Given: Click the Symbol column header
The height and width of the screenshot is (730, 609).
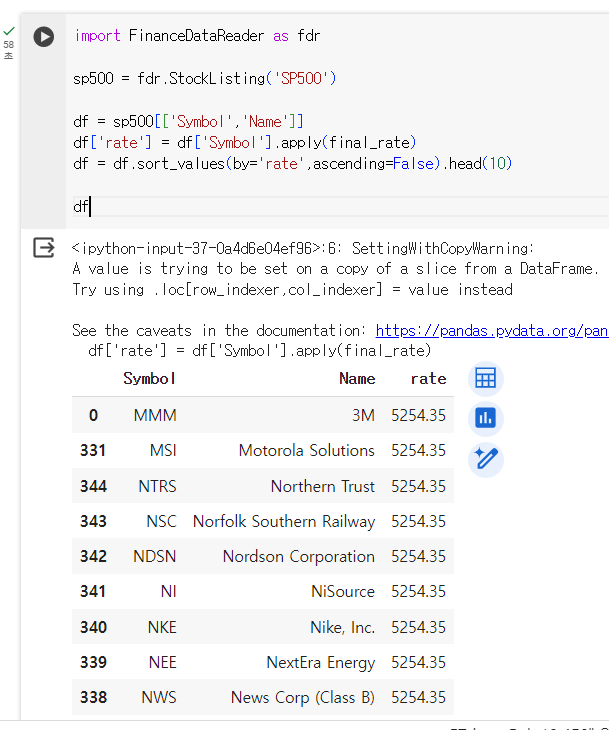Looking at the screenshot, I should pos(149,379).
